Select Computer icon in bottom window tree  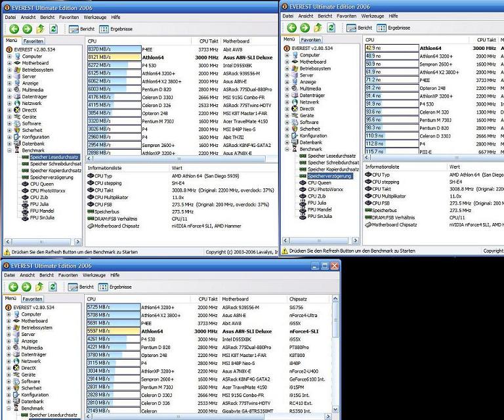16,314
